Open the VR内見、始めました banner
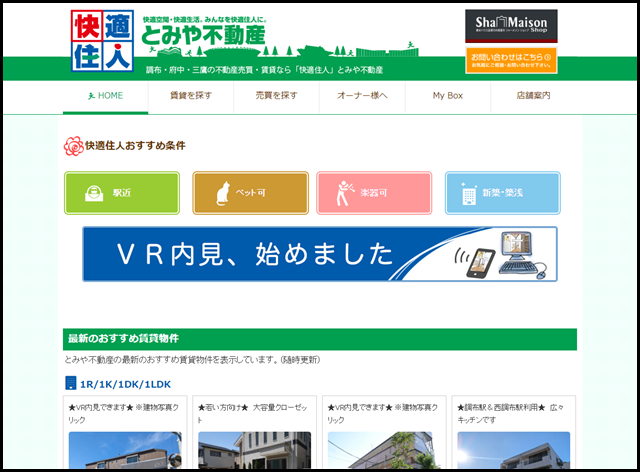640x472 pixels. (320, 254)
